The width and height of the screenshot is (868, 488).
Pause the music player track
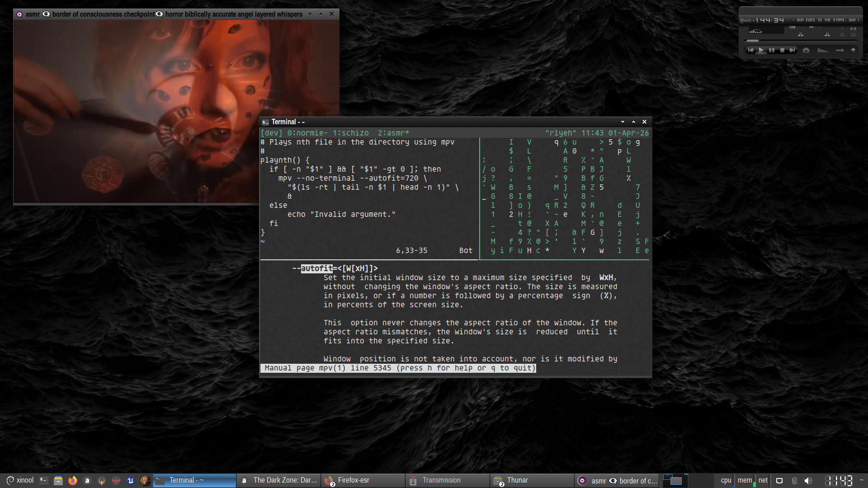click(x=772, y=50)
